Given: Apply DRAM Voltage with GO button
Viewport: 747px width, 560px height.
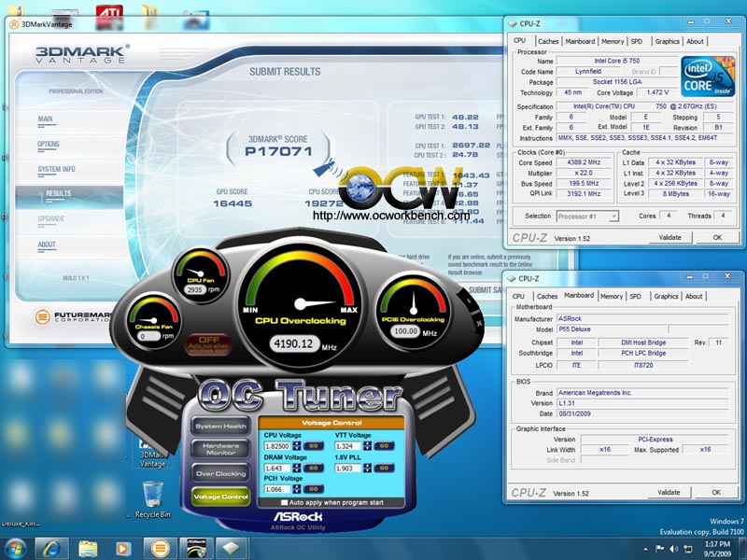Looking at the screenshot, I should 314,469.
